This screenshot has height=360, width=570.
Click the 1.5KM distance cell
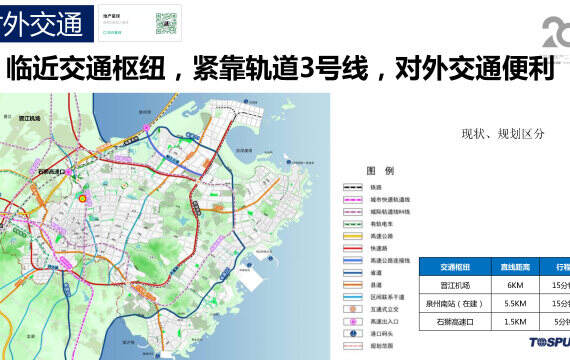[x=515, y=322]
